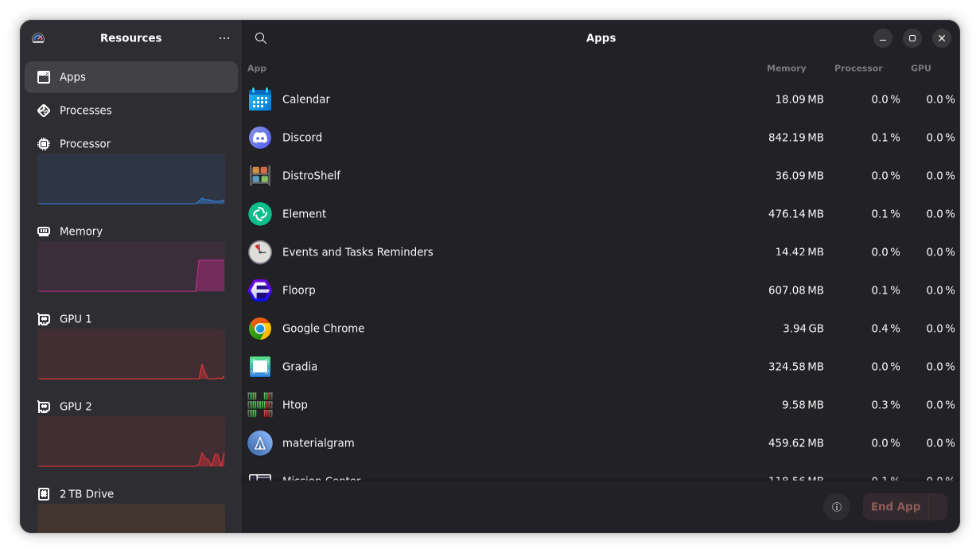The width and height of the screenshot is (980, 553).
Task: Click the app information (i) button
Action: pyautogui.click(x=836, y=507)
